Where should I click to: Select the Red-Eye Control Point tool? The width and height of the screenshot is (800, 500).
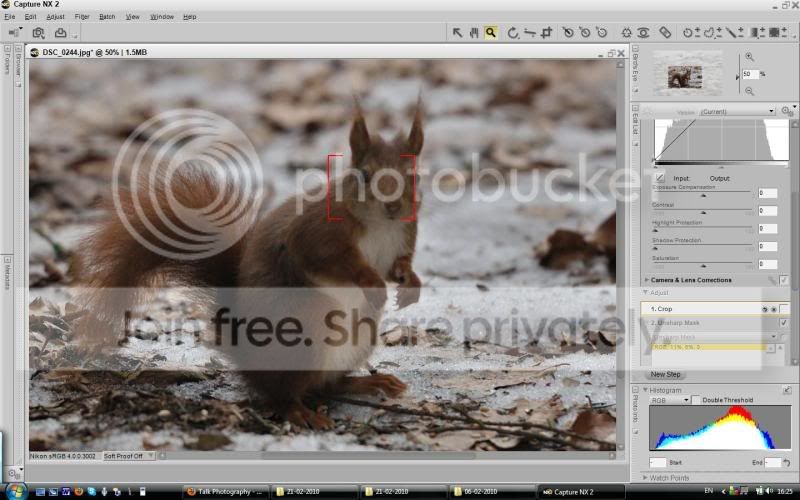pos(643,33)
